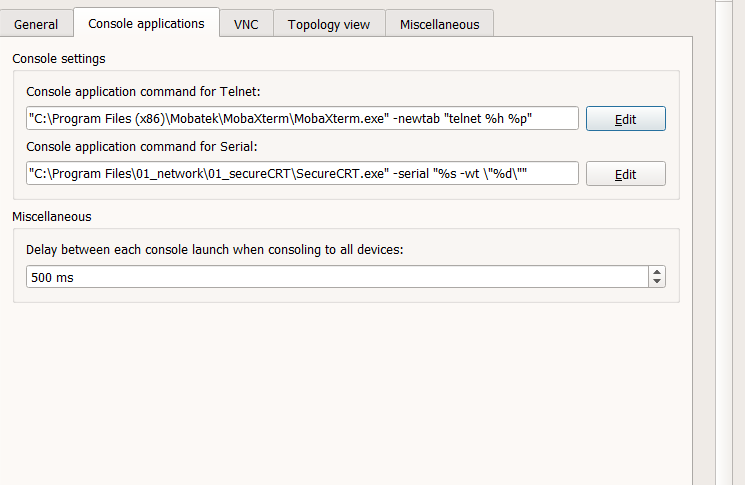The width and height of the screenshot is (745, 485).
Task: Increase console launch delay with up arrow
Action: (x=656, y=272)
